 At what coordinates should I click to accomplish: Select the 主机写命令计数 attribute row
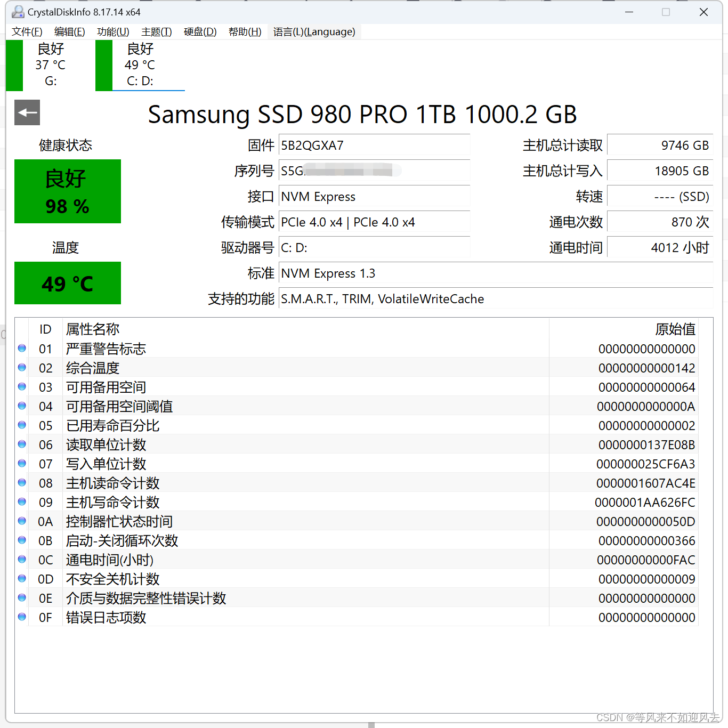click(357, 502)
